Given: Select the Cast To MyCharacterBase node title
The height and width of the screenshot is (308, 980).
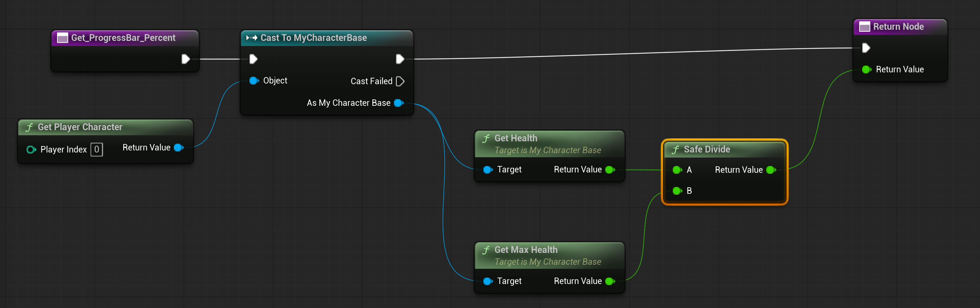Looking at the screenshot, I should coord(314,38).
